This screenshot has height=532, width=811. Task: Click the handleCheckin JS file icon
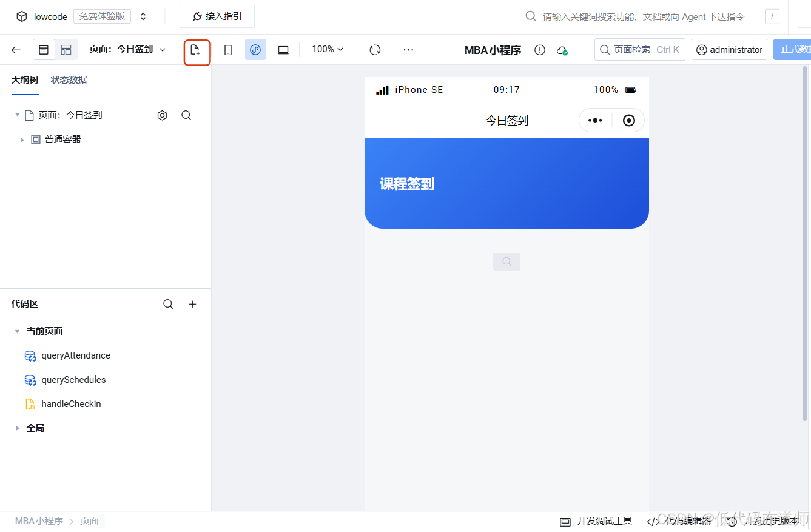pyautogui.click(x=30, y=405)
